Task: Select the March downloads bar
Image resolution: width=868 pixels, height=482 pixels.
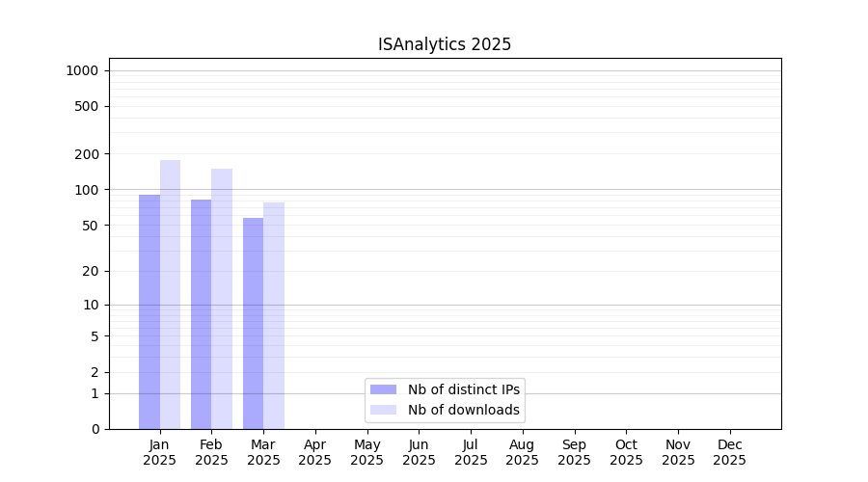Action: (274, 315)
